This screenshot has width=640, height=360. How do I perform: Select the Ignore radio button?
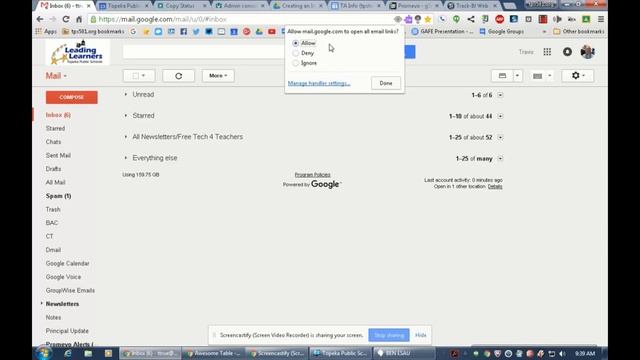coord(296,63)
